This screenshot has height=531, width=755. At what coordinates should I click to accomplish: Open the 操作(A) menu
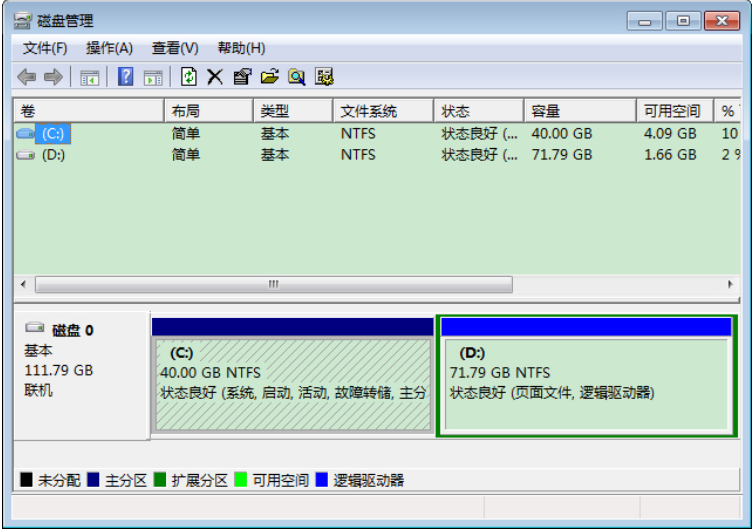(109, 48)
